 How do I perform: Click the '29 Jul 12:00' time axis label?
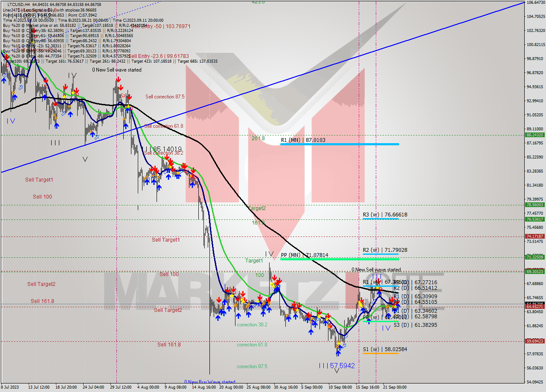[121, 388]
